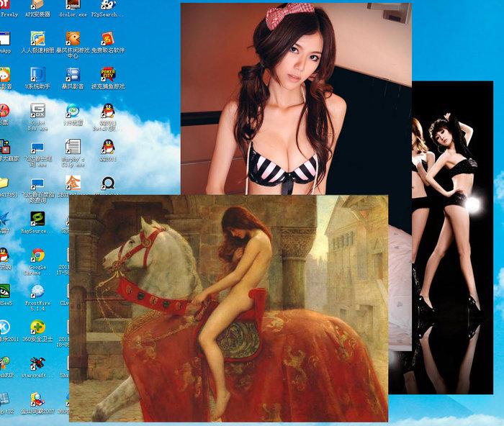Select the yellow folder desktop icon

pos(4,183)
